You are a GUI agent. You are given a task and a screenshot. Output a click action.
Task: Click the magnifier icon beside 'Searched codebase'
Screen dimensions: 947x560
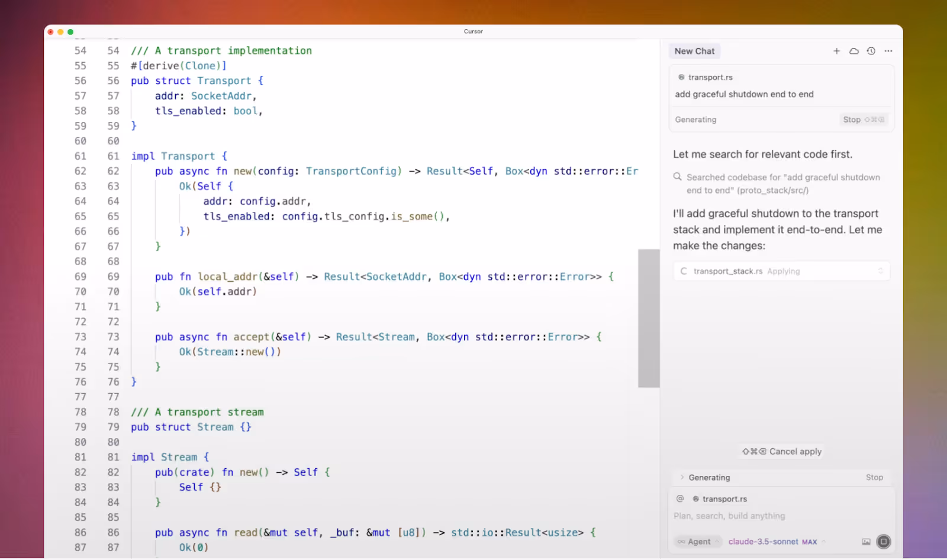pyautogui.click(x=677, y=176)
